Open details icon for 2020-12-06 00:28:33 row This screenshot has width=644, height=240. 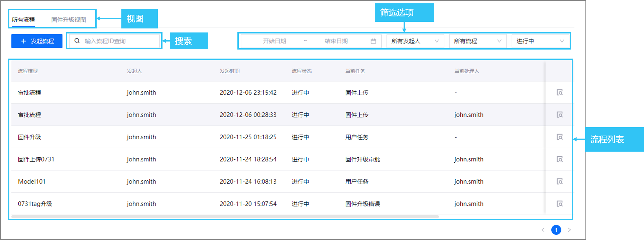click(559, 115)
